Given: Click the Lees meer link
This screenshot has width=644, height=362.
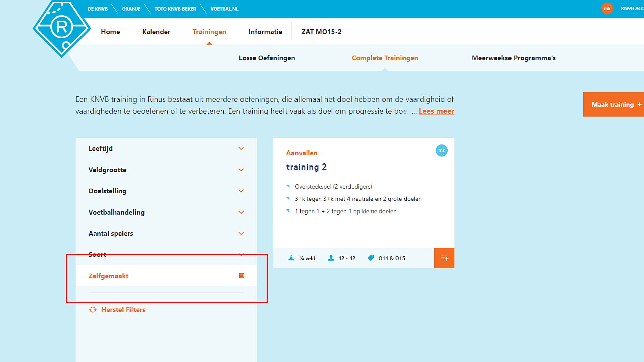Looking at the screenshot, I should point(436,111).
